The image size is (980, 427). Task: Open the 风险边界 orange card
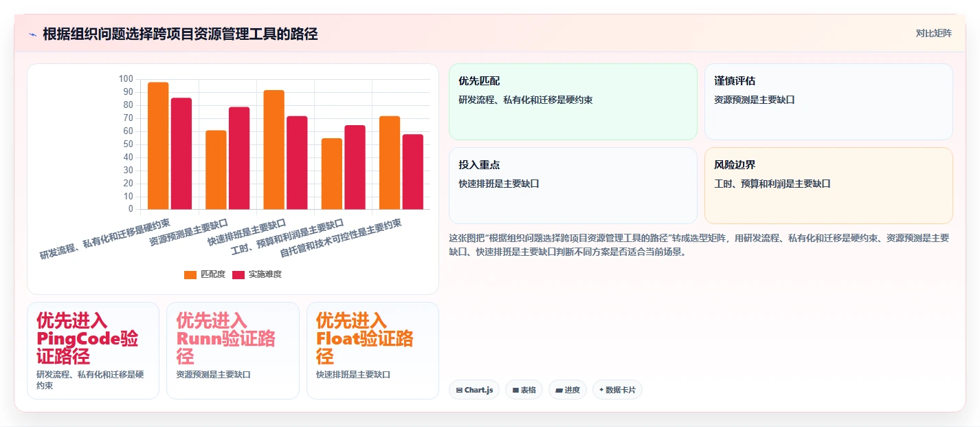tap(829, 186)
